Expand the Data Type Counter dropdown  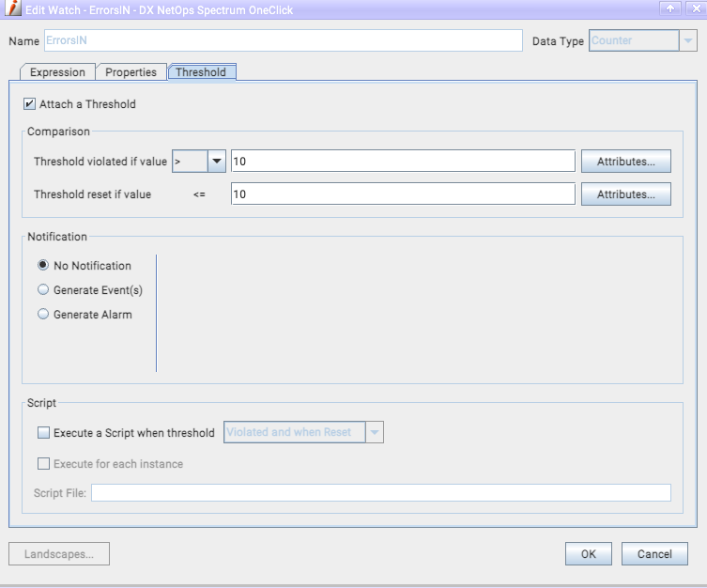point(688,40)
